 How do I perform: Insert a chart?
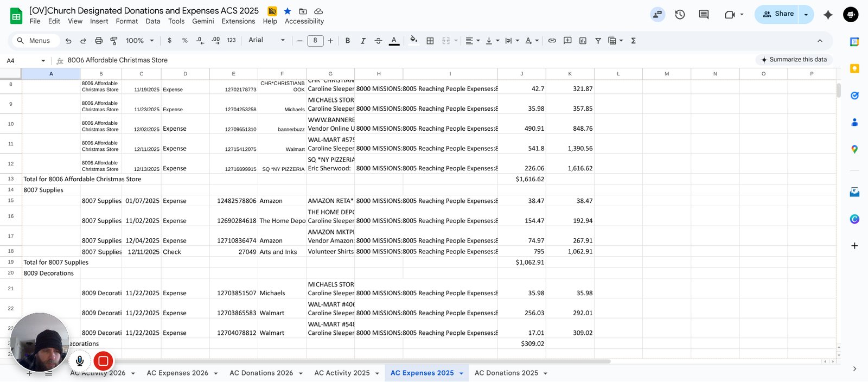[x=583, y=41]
